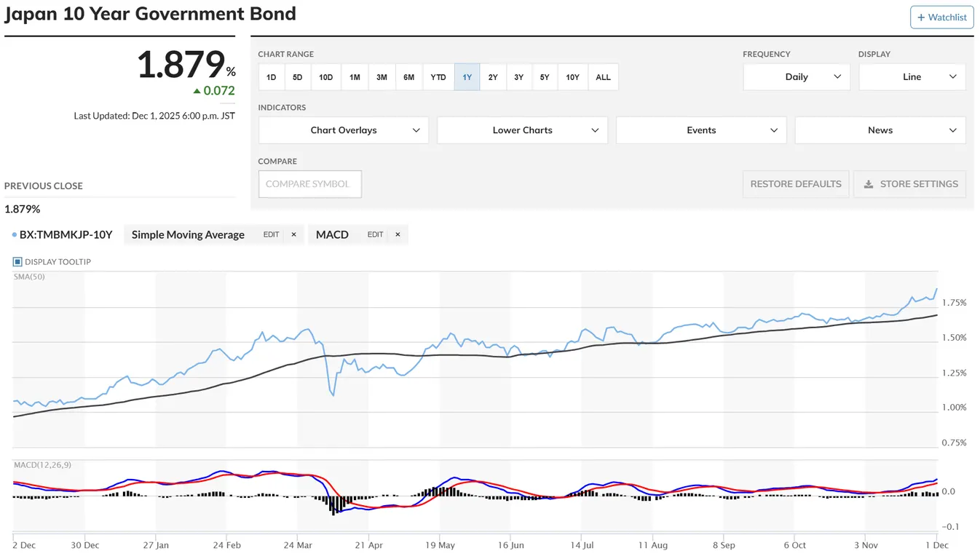Select the 2Y chart range
980x559 pixels.
[x=493, y=77]
